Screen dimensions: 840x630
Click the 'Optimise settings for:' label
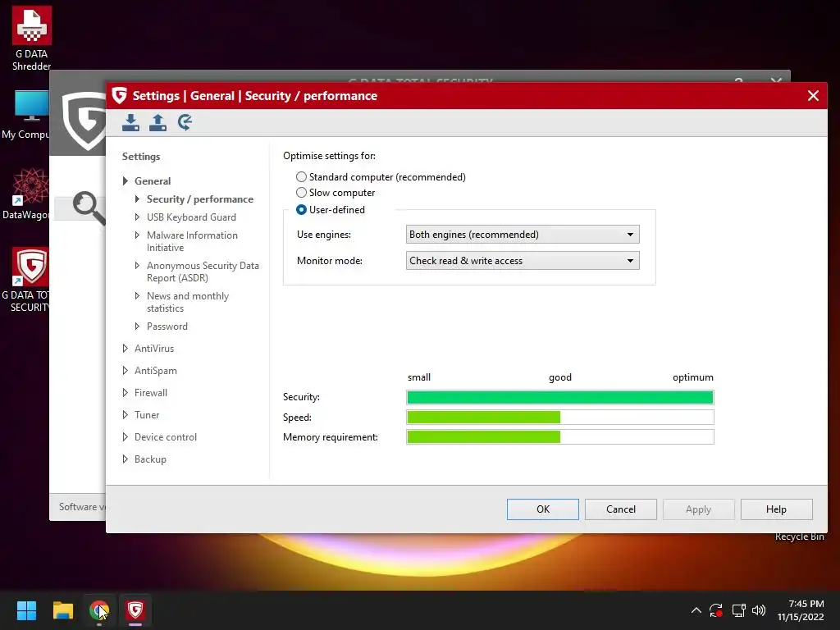tap(329, 156)
